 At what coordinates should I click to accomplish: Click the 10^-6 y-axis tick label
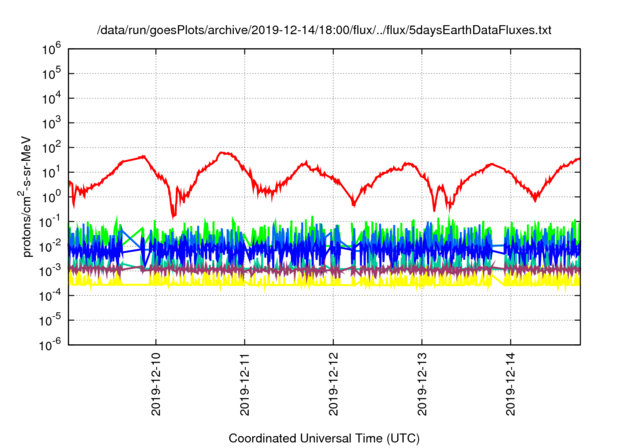click(51, 346)
